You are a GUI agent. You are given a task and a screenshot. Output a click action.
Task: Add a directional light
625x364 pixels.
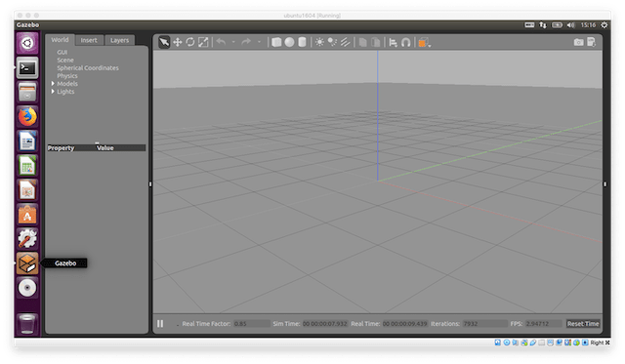(345, 42)
